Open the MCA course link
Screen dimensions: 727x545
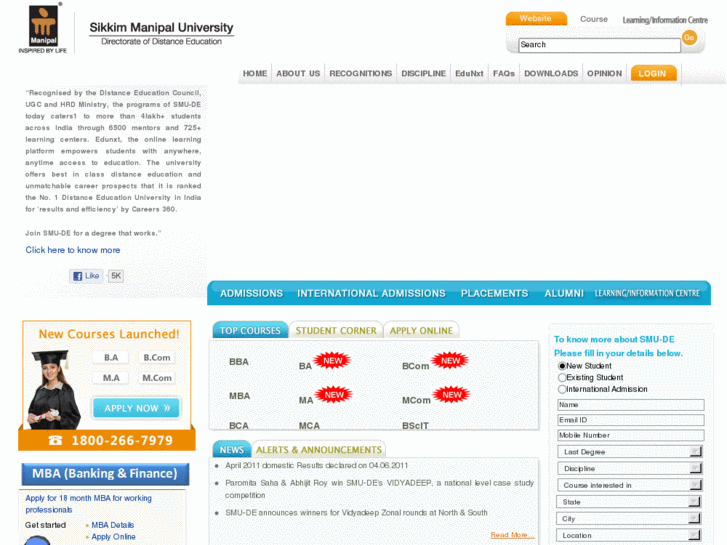click(x=309, y=425)
